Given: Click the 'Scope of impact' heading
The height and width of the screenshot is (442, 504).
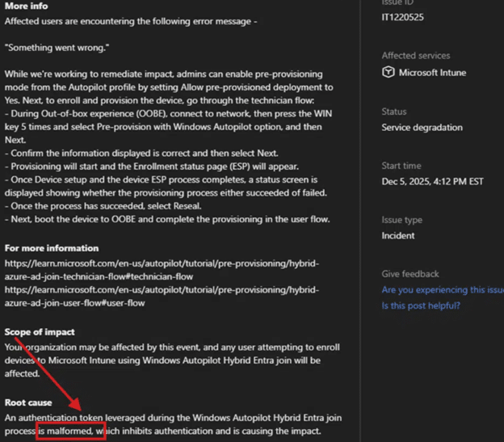Looking at the screenshot, I should point(40,332).
